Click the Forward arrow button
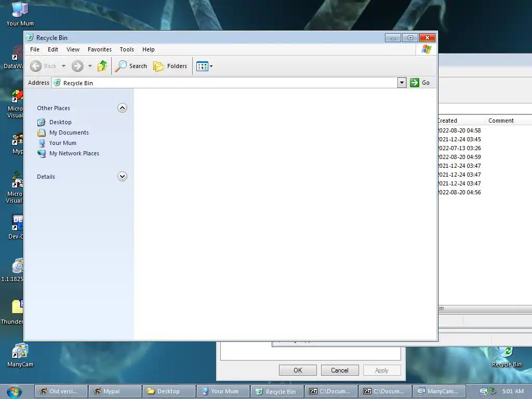 coord(77,66)
